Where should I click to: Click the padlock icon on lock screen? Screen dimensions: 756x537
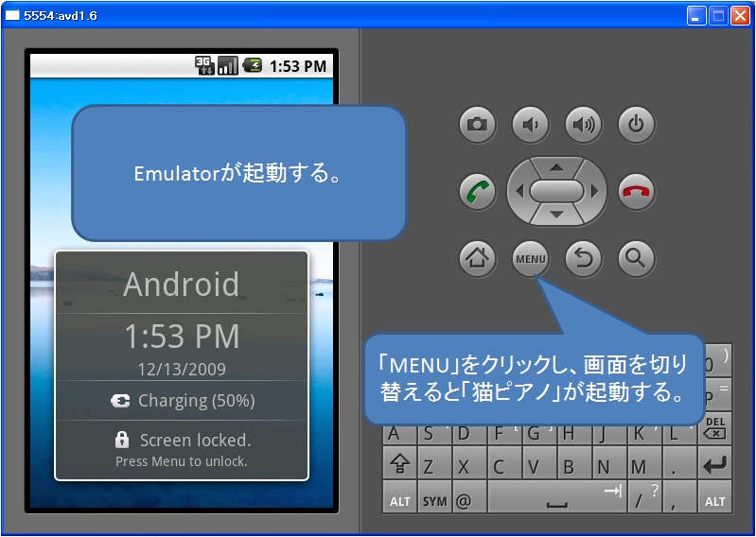point(122,439)
